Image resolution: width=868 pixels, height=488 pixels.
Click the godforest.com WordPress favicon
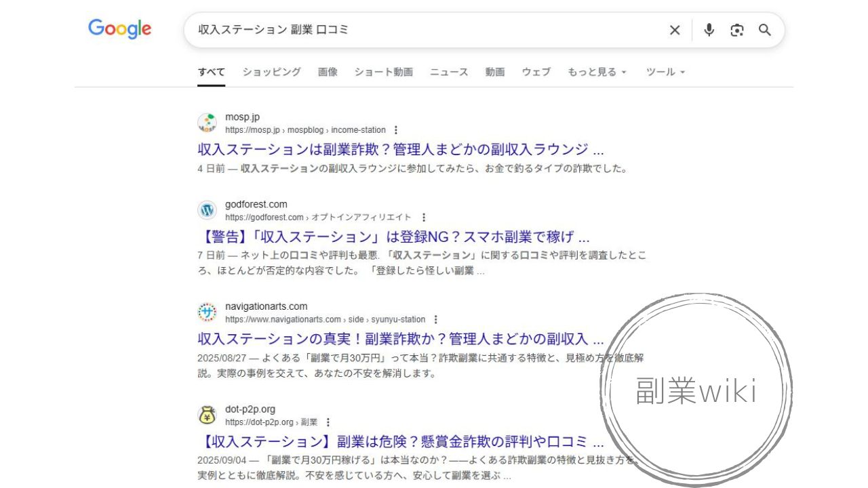208,210
